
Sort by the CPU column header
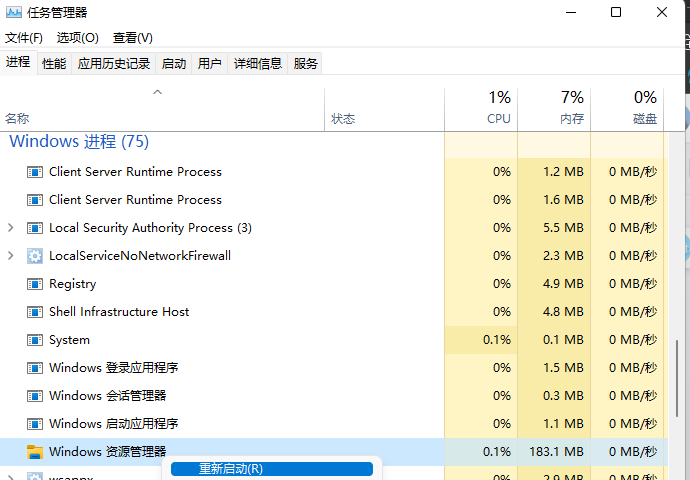[x=481, y=109]
